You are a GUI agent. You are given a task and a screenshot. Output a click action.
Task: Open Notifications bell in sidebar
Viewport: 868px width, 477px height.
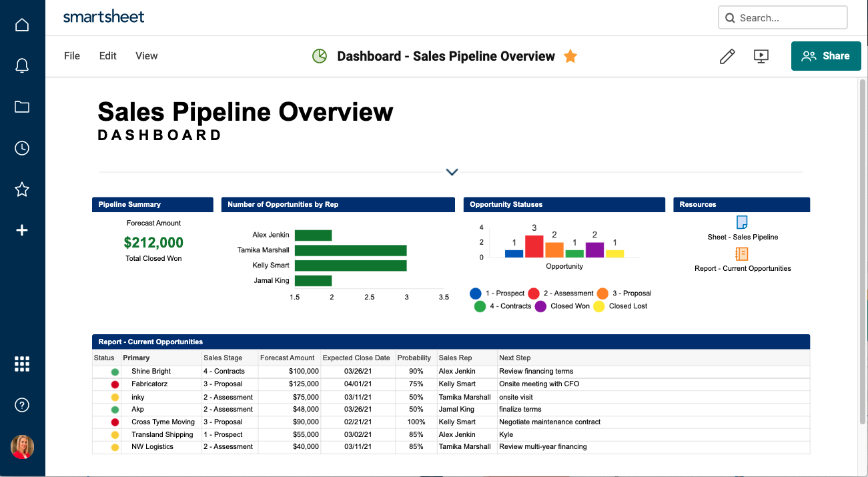[22, 65]
